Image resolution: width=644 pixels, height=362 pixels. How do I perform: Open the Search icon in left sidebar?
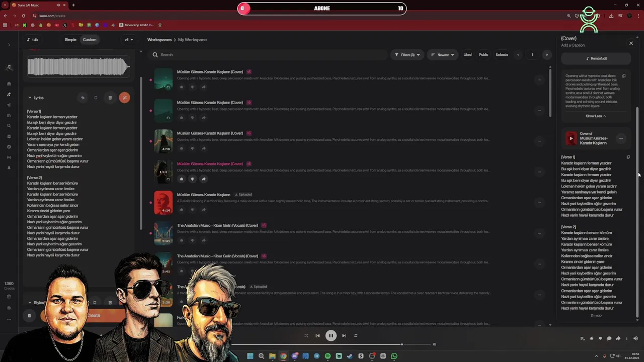coord(9,126)
